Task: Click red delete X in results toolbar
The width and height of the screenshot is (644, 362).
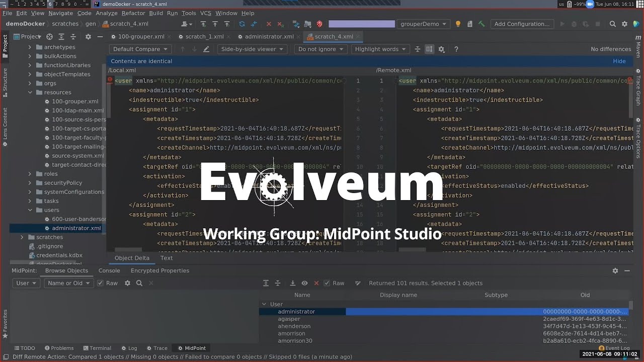Action: (316, 283)
